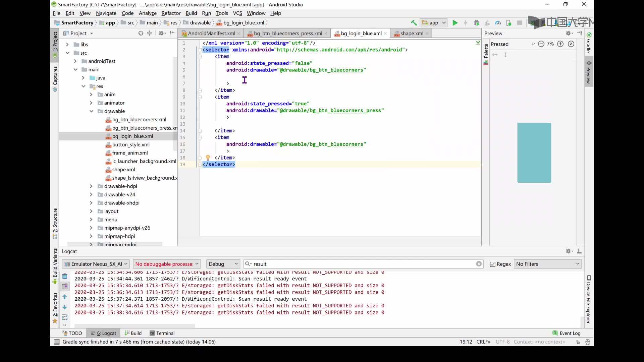
Task: Open the Event Log
Action: (567, 333)
